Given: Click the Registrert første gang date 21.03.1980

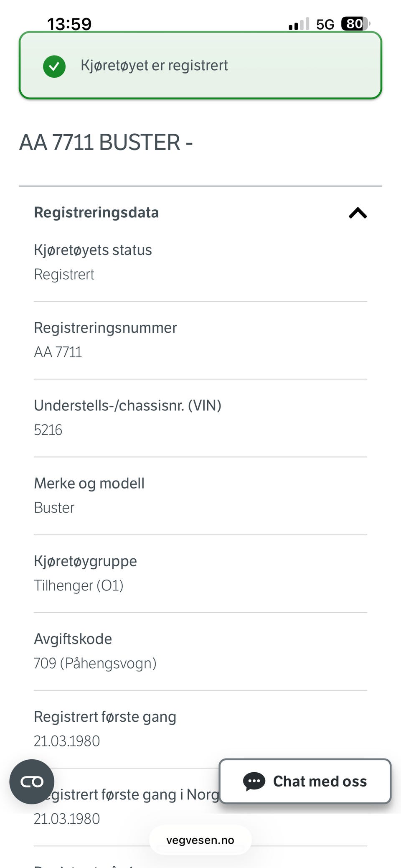Looking at the screenshot, I should (67, 741).
